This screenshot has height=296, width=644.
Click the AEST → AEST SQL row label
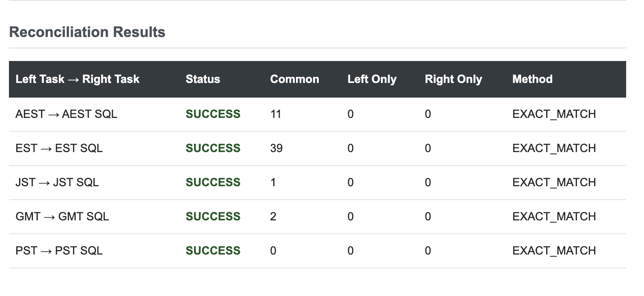point(66,114)
